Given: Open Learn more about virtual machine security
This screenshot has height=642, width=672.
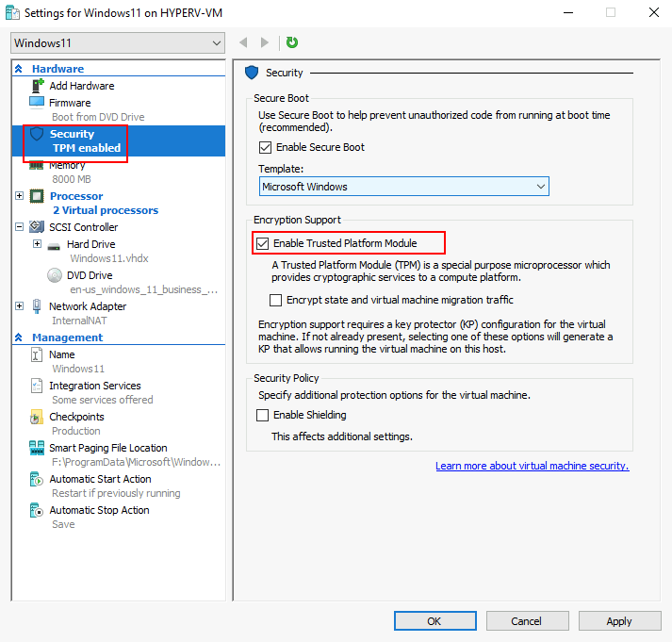Looking at the screenshot, I should tap(533, 466).
